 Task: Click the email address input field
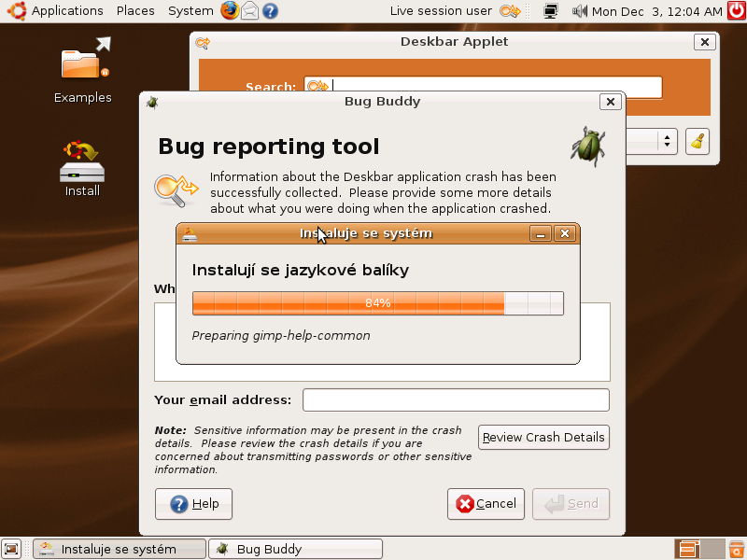pyautogui.click(x=456, y=400)
